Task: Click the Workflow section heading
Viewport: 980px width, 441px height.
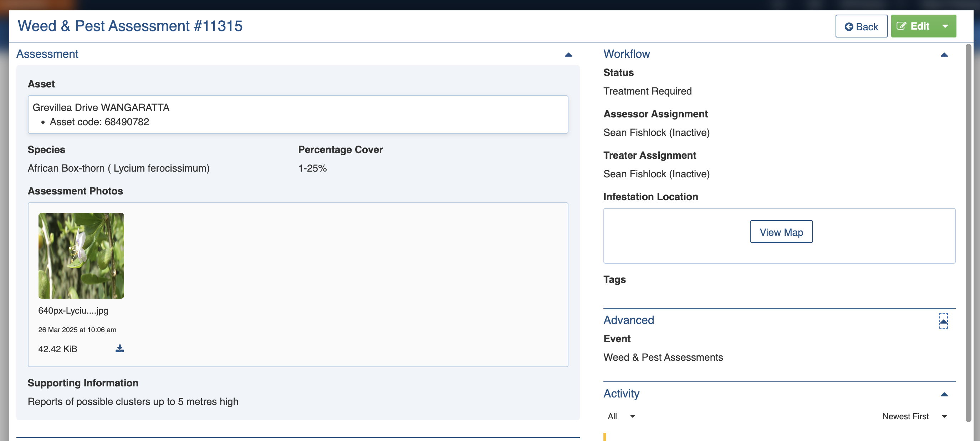Action: (x=627, y=54)
